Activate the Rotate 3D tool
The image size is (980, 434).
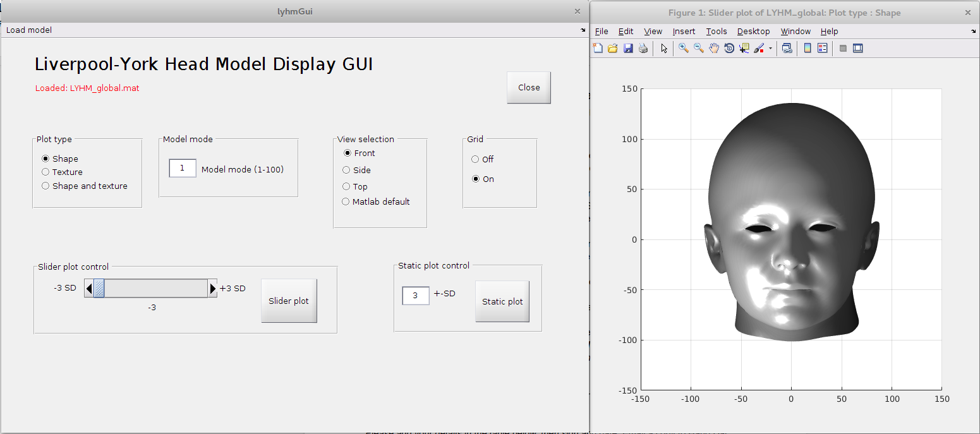tap(729, 49)
